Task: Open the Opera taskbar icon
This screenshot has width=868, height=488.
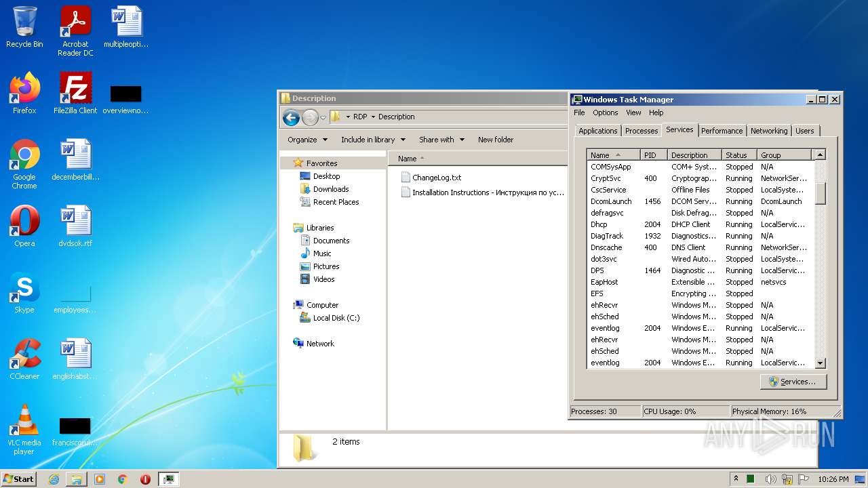Action: 145,479
